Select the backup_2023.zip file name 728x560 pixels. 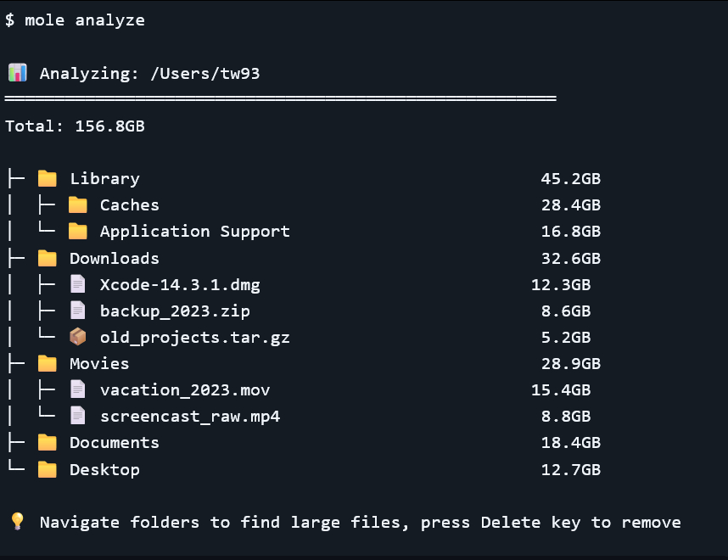coord(175,311)
